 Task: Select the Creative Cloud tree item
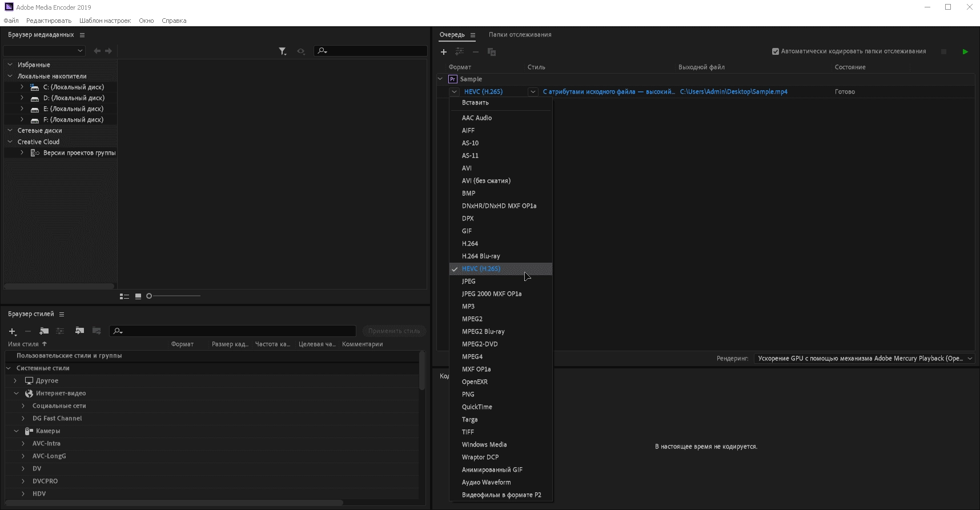(38, 142)
